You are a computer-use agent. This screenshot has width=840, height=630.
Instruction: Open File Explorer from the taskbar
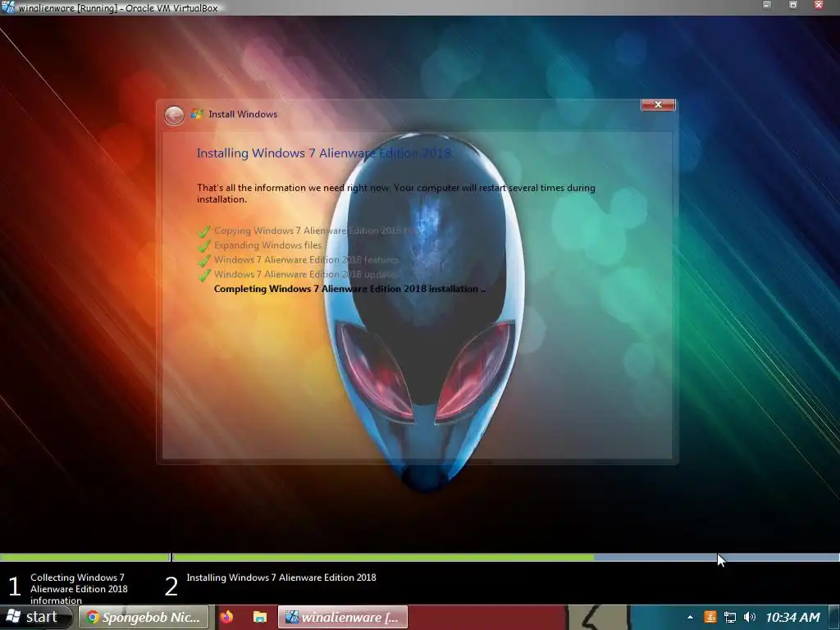(260, 617)
